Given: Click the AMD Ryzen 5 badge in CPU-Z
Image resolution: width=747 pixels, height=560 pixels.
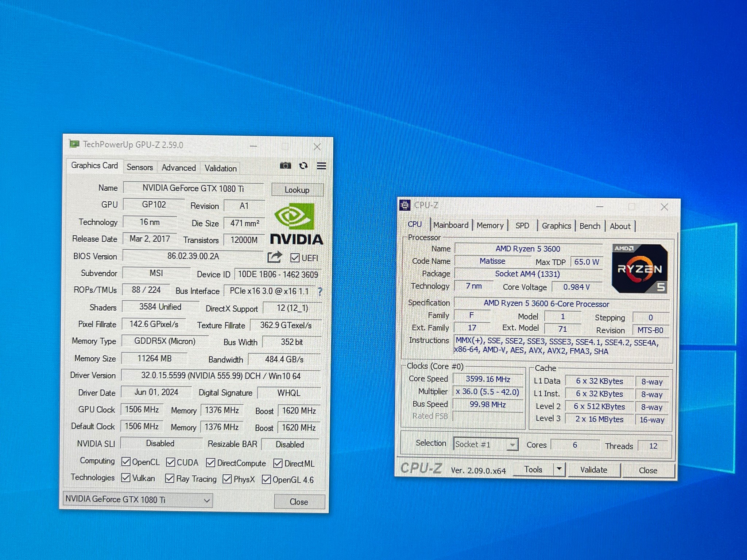Looking at the screenshot, I should [x=640, y=269].
